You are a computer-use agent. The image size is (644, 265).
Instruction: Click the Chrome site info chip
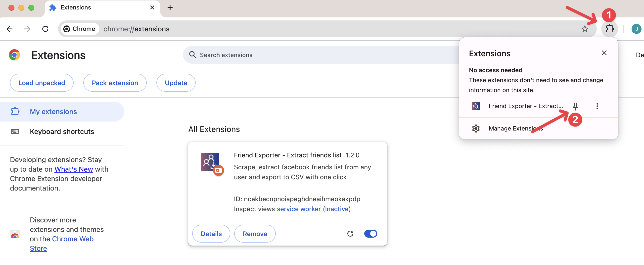coord(80,29)
